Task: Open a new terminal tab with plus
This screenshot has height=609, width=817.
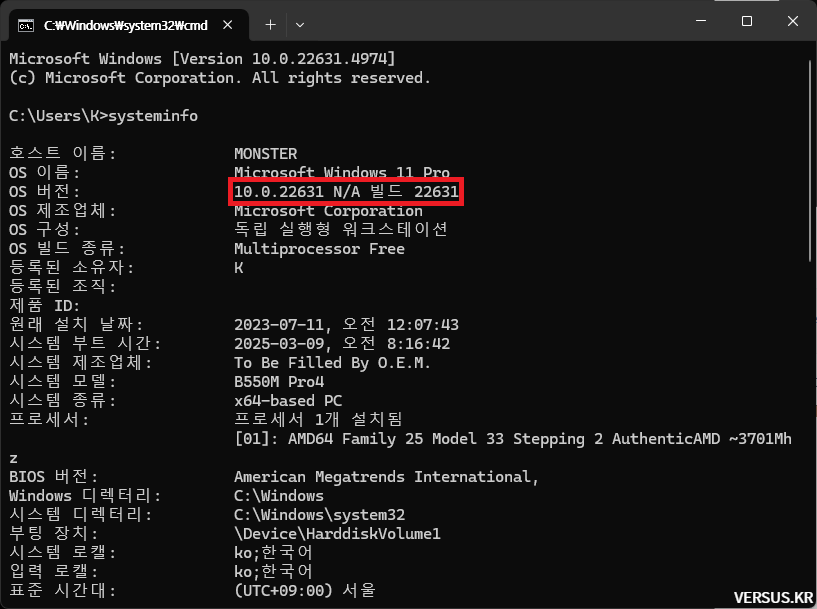Action: pos(270,24)
